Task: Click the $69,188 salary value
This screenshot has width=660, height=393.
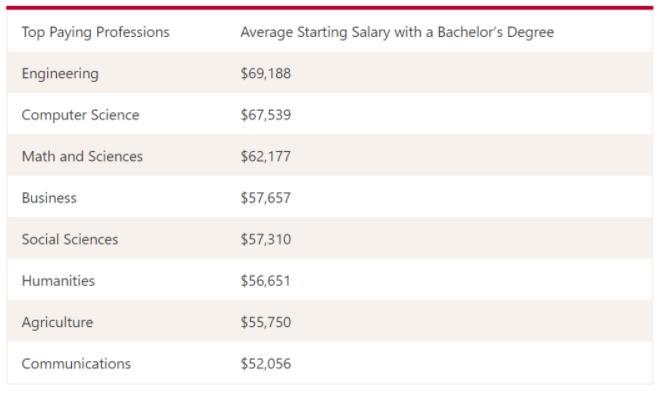Action: 266,74
